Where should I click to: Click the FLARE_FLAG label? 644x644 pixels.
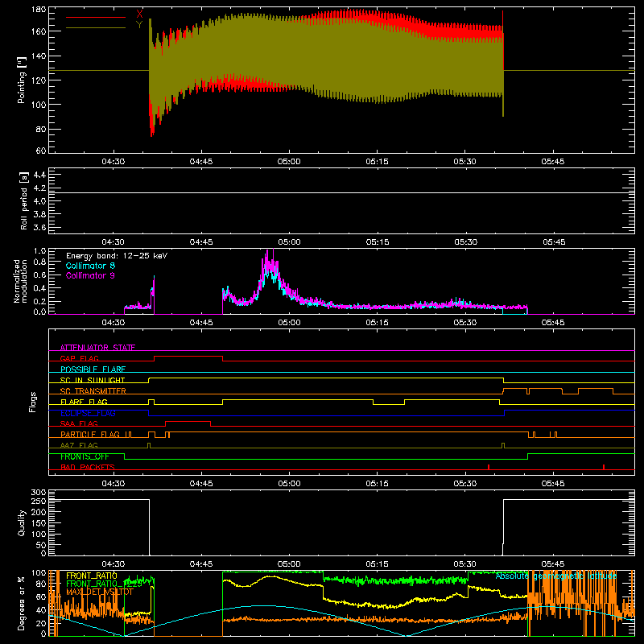coord(84,402)
